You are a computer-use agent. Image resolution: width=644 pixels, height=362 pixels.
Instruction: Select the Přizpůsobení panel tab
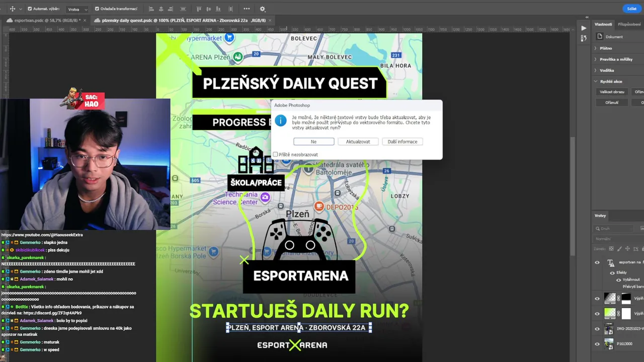pos(629,24)
